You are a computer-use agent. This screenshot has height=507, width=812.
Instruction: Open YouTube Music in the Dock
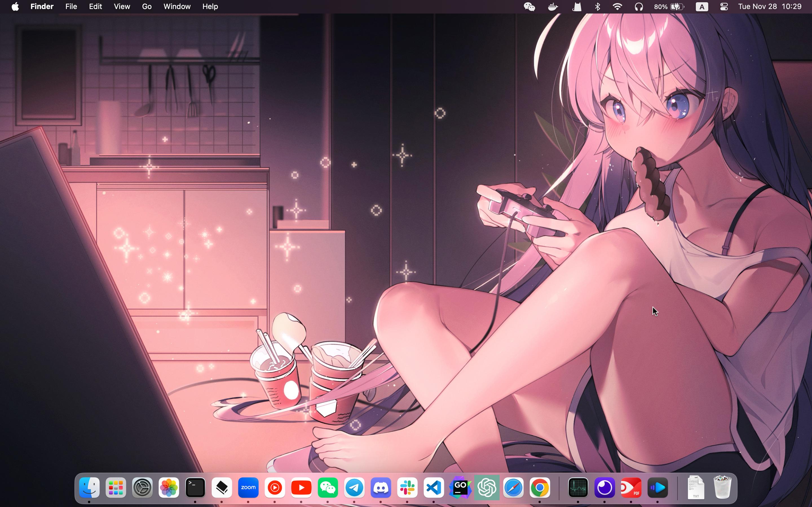(274, 488)
